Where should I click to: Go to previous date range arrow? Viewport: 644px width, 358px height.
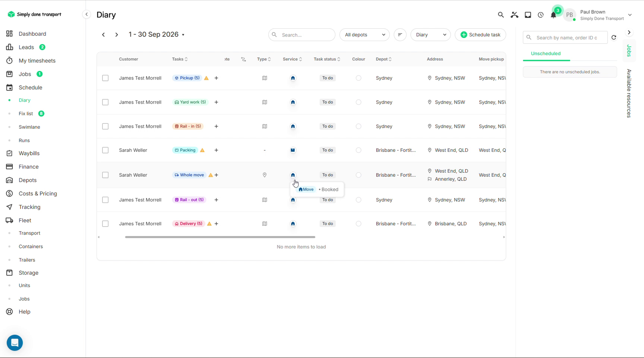(x=103, y=35)
